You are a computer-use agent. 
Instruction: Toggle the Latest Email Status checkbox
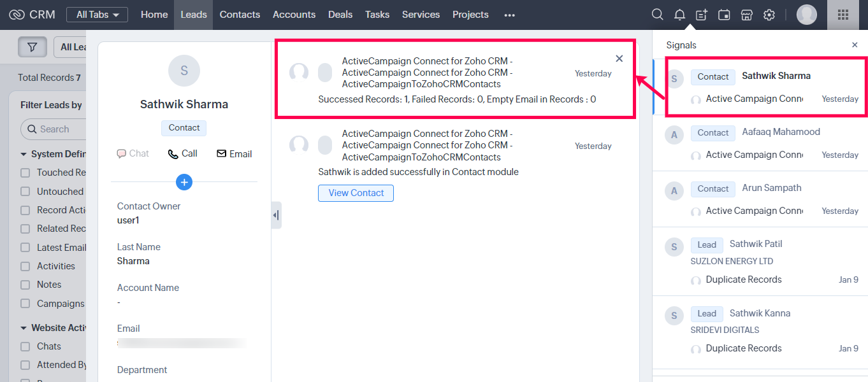(25, 248)
